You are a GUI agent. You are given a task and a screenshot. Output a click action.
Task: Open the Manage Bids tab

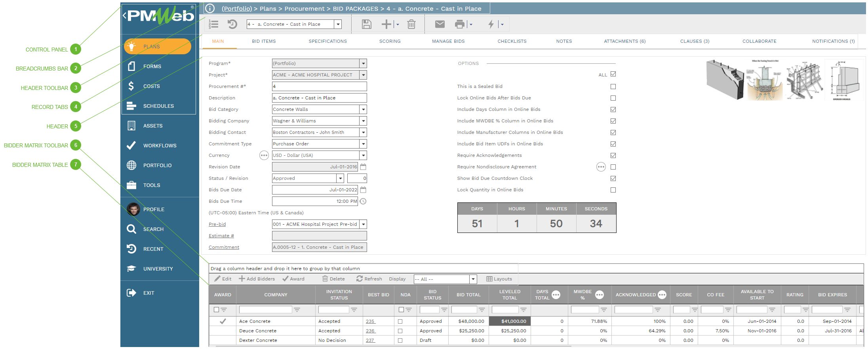(x=448, y=41)
